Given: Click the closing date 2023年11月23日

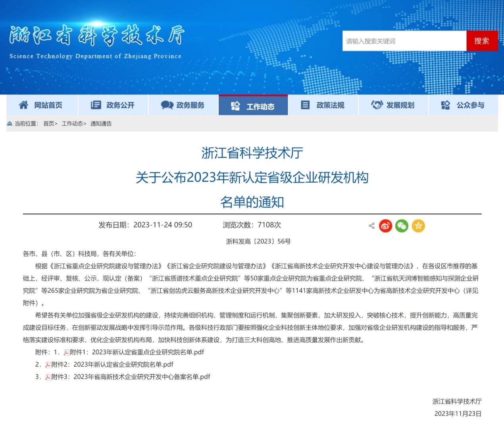Looking at the screenshot, I should 458,414.
